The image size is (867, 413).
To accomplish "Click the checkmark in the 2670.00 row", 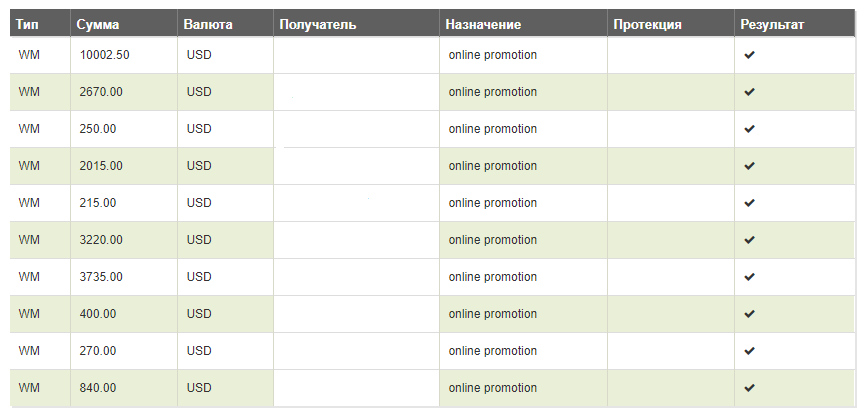I will click(x=749, y=92).
